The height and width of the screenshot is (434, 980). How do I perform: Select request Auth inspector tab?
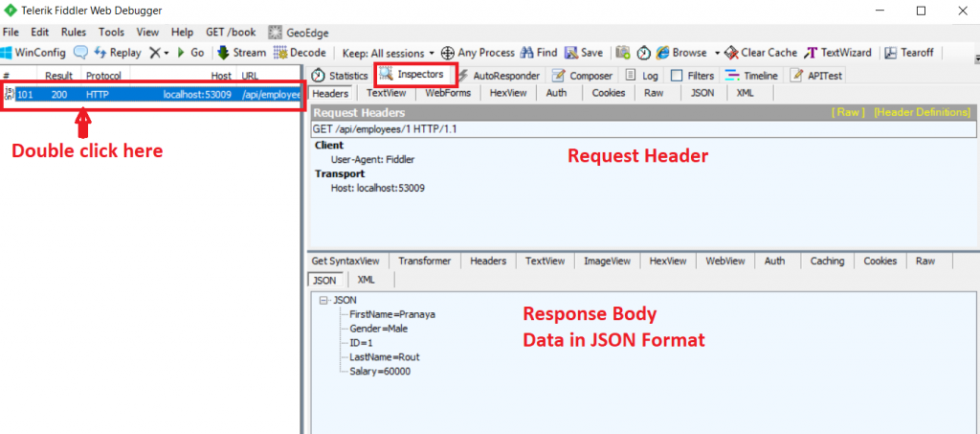pyautogui.click(x=556, y=93)
